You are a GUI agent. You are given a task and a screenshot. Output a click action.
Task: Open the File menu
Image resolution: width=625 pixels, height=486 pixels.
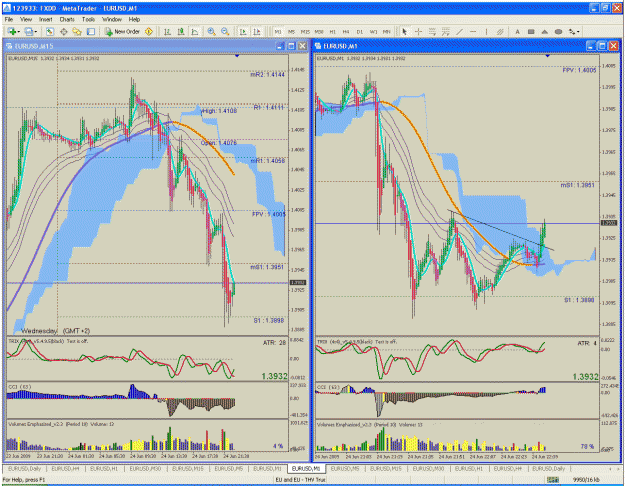point(8,19)
